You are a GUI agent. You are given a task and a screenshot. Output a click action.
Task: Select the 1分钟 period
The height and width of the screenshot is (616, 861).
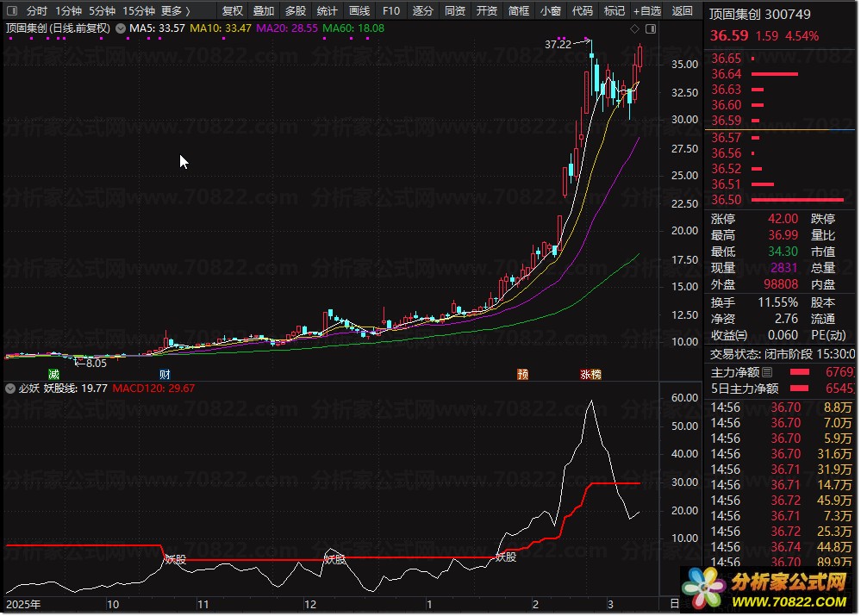[x=68, y=10]
